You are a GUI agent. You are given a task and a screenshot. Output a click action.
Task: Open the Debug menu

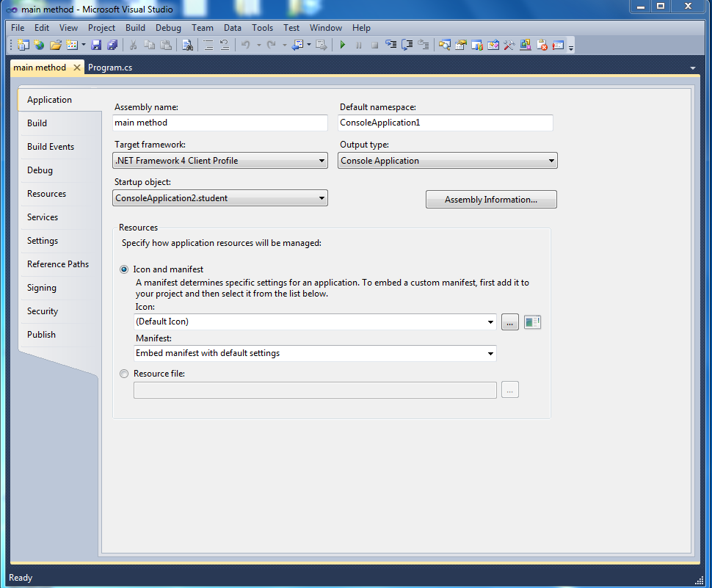(169, 28)
